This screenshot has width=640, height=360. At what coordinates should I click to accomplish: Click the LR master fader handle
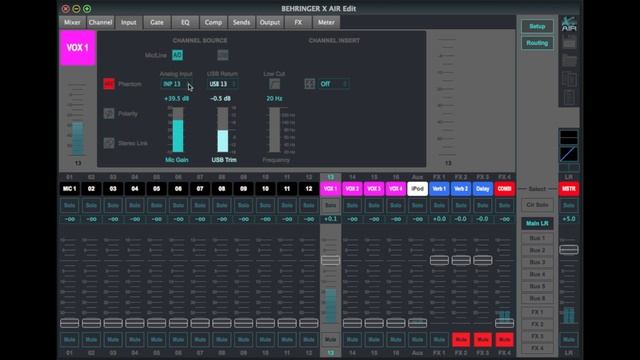click(x=569, y=249)
